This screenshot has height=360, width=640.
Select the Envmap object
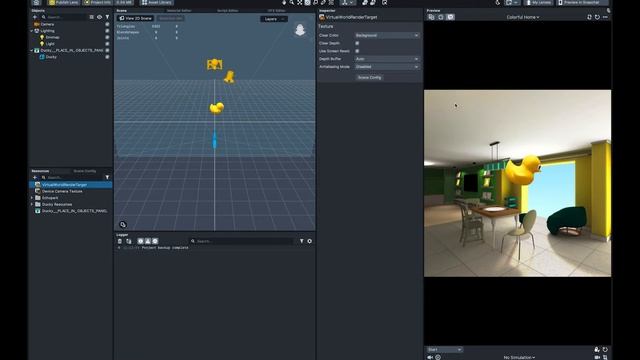(52, 37)
